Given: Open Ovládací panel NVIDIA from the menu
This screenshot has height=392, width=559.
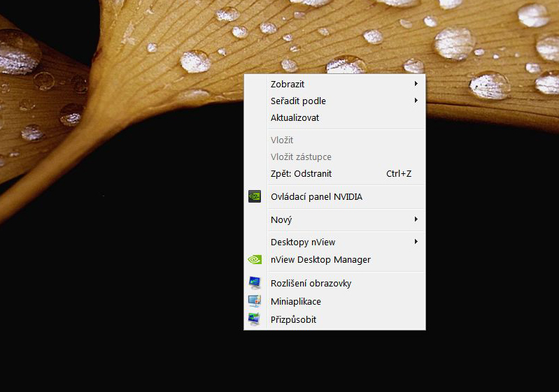Looking at the screenshot, I should tap(316, 196).
